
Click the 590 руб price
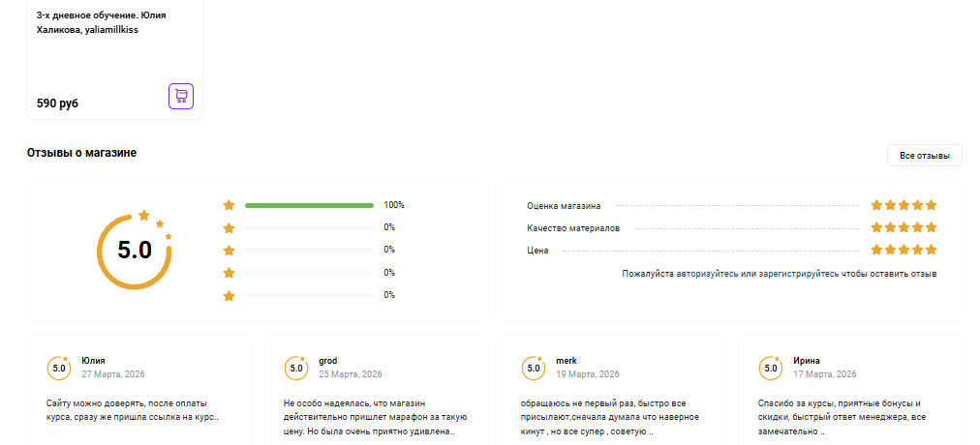[58, 103]
